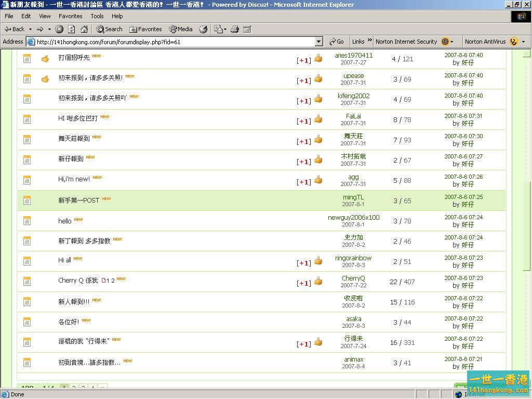
Task: Expand the address bar URL dropdown
Action: (x=318, y=42)
